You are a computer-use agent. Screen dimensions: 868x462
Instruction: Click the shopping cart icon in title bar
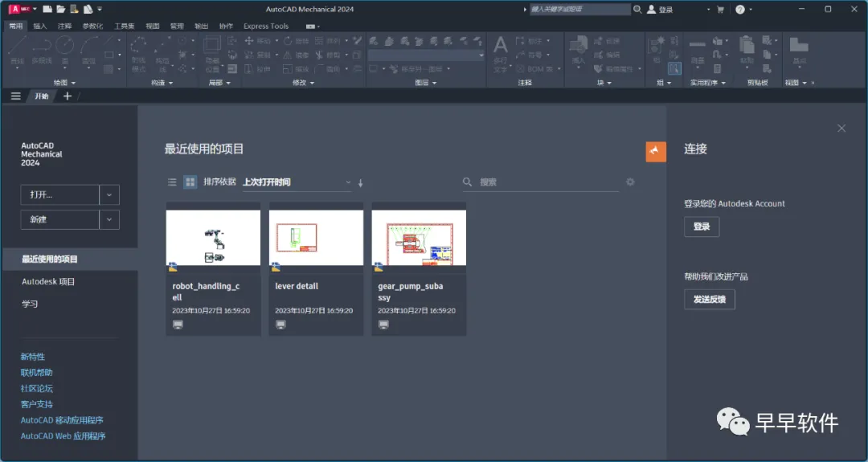(x=720, y=10)
